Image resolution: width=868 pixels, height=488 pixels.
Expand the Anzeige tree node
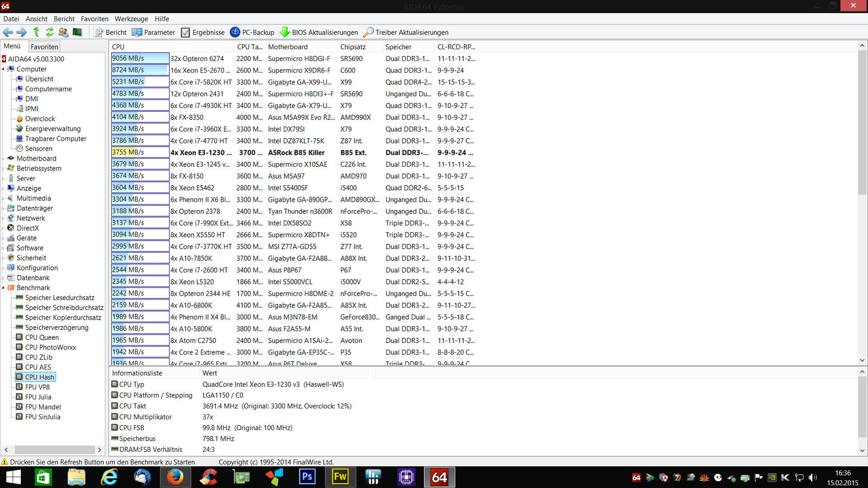pyautogui.click(x=3, y=189)
